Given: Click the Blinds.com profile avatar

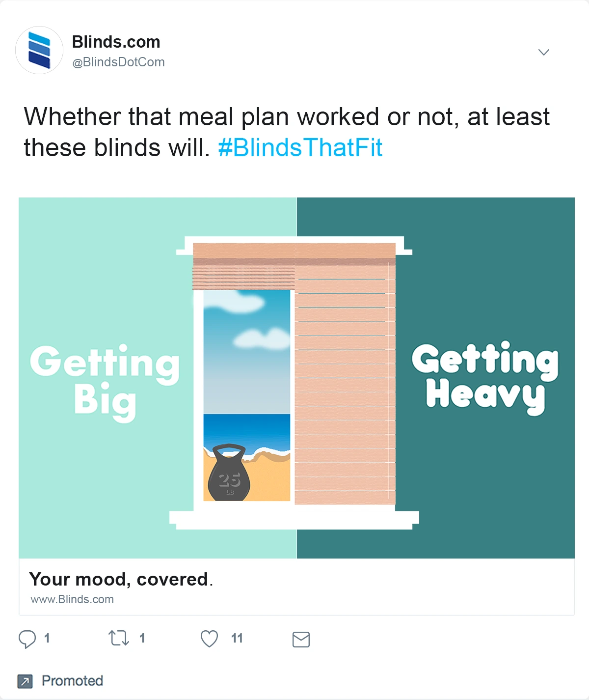Looking at the screenshot, I should (x=39, y=50).
